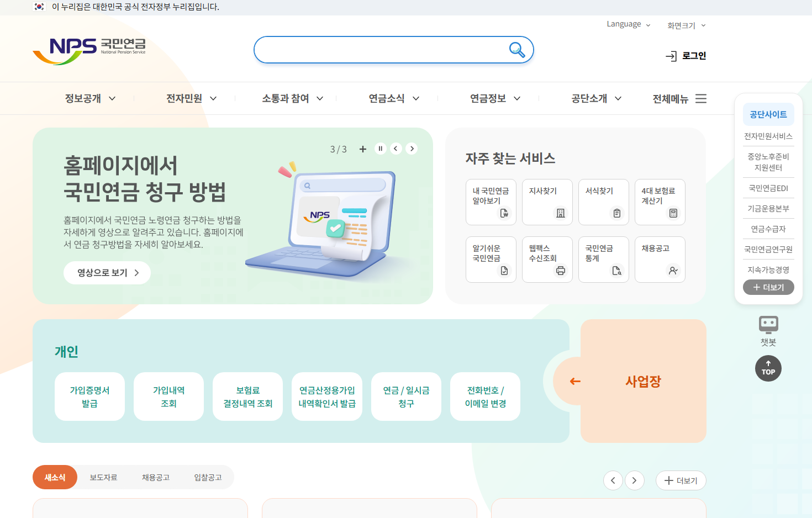This screenshot has height=518, width=812.
Task: Click the search magnifier icon
Action: coord(516,50)
